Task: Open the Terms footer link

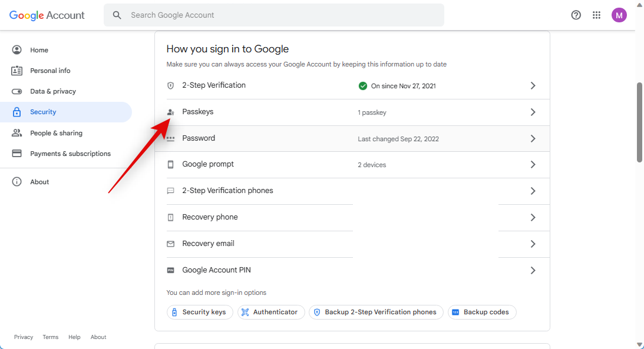Action: [x=51, y=337]
